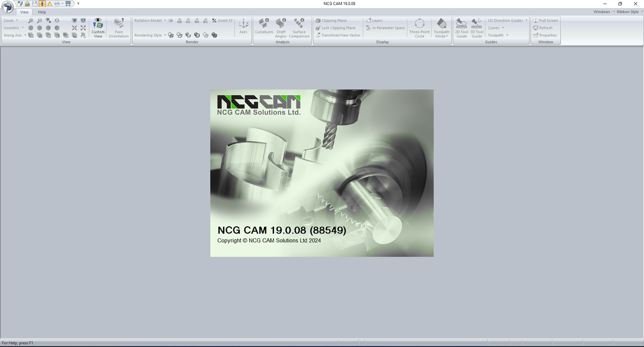Expand the Isometric dropdown
This screenshot has width=644, height=347.
[14, 28]
